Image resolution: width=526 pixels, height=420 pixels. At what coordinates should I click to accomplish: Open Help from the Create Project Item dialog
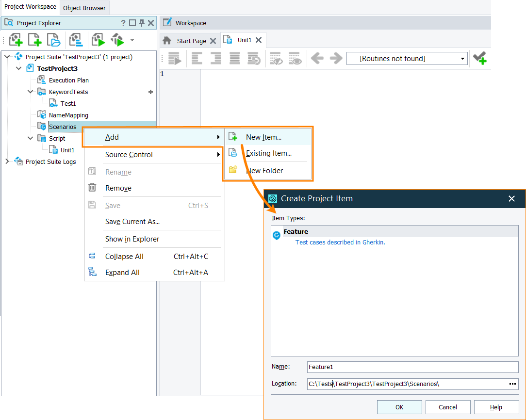[x=496, y=407]
